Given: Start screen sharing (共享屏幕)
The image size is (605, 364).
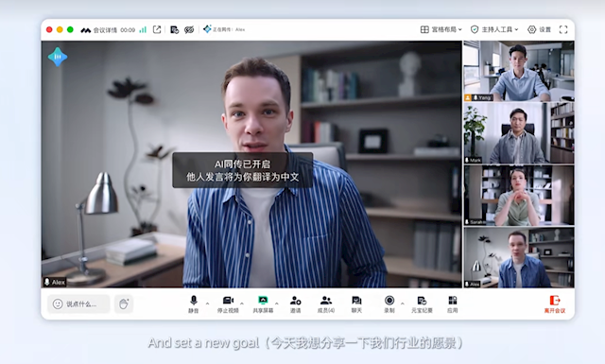Looking at the screenshot, I should point(263,304).
